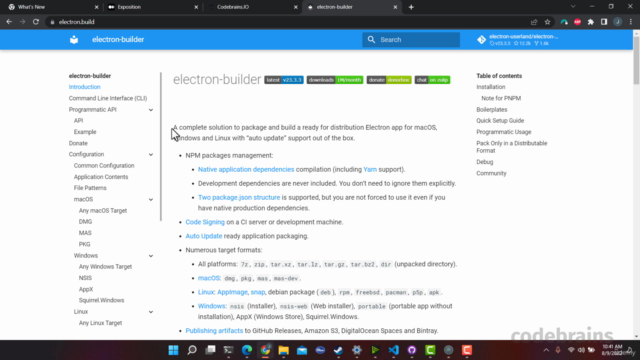The height and width of the screenshot is (360, 640).
Task: Collapse the Configuration section chevron
Action: 151,155
